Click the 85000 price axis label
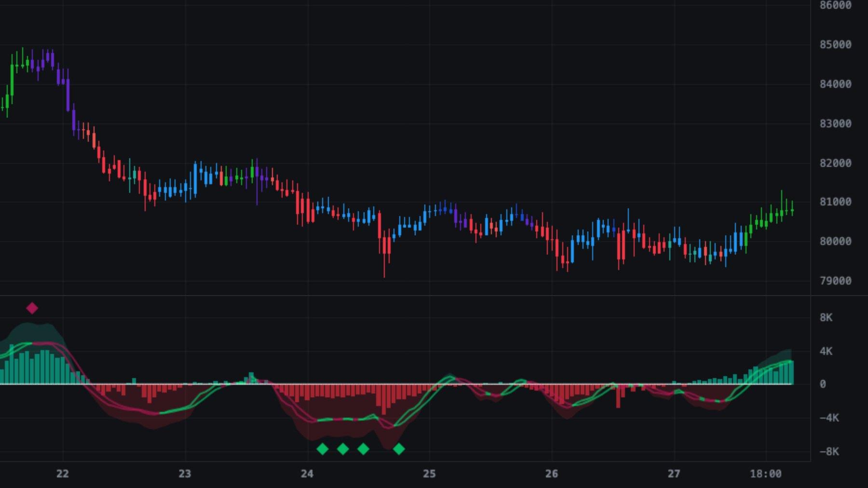This screenshot has width=868, height=488. (x=835, y=45)
